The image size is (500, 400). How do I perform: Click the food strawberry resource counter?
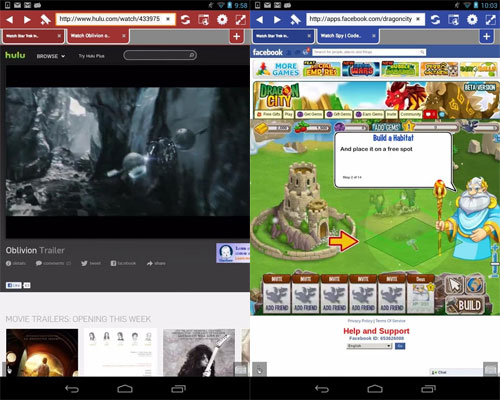coord(312,128)
